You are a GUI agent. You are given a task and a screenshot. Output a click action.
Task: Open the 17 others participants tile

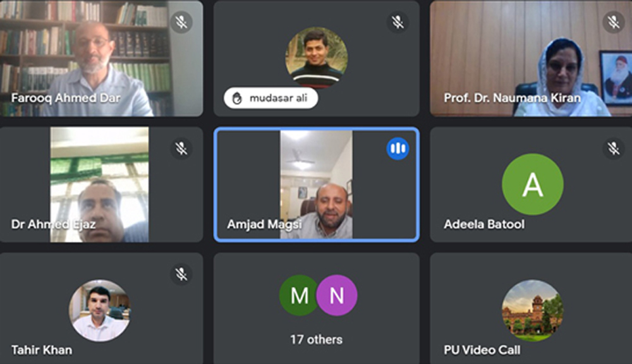[317, 308]
